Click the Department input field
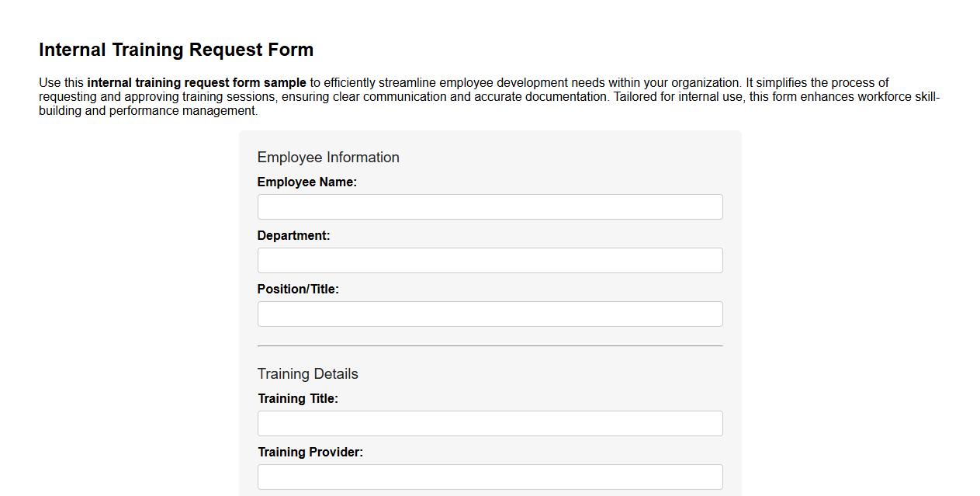This screenshot has width=980, height=496. coord(490,260)
